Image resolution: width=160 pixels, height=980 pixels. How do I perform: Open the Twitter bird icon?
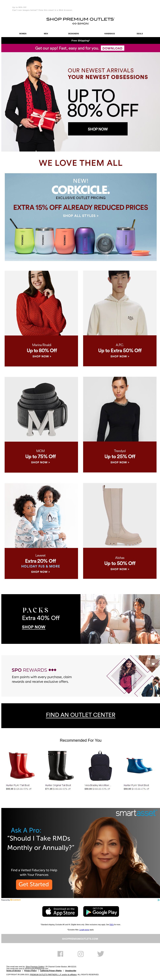pyautogui.click(x=100, y=953)
